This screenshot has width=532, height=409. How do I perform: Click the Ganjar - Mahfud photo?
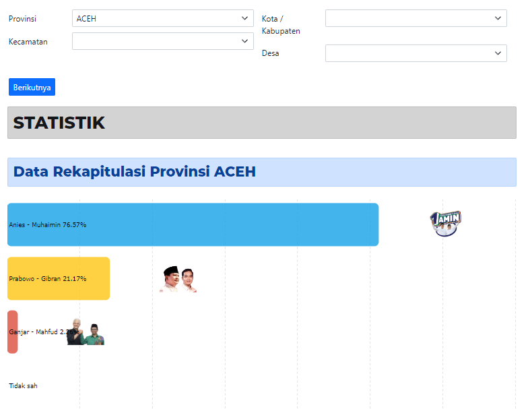(86, 332)
